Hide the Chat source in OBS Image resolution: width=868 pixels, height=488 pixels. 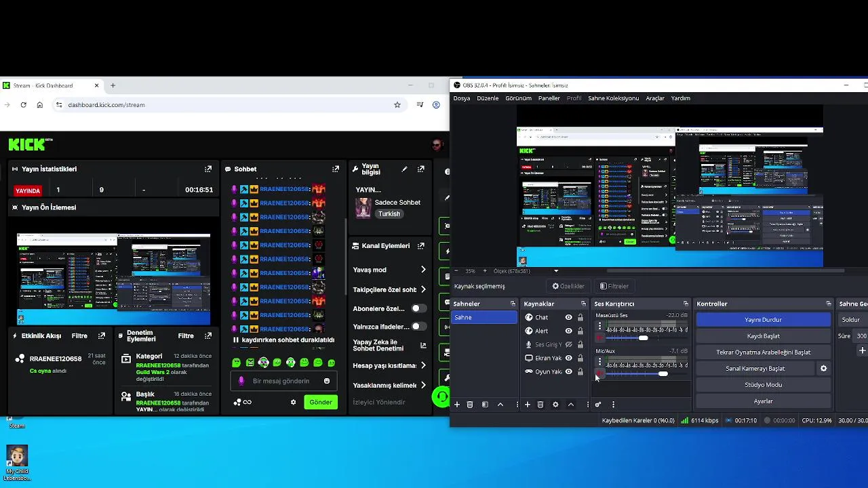[568, 317]
